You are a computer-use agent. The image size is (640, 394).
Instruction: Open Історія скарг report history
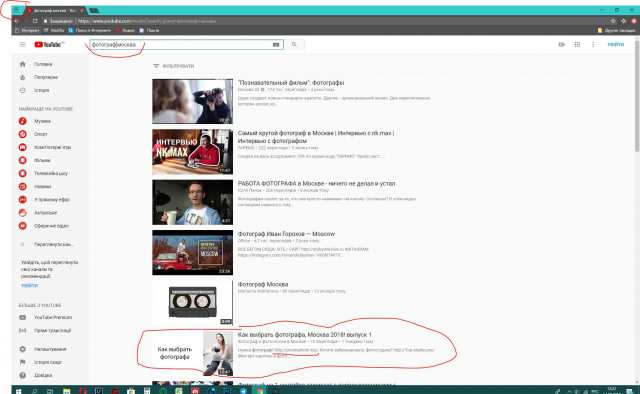[x=49, y=362]
